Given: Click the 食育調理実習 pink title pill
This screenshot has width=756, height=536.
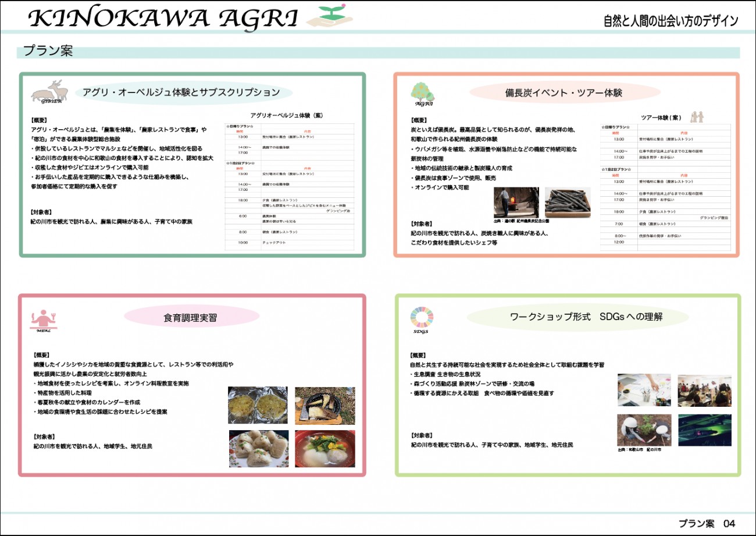Looking at the screenshot, I should pyautogui.click(x=191, y=317).
